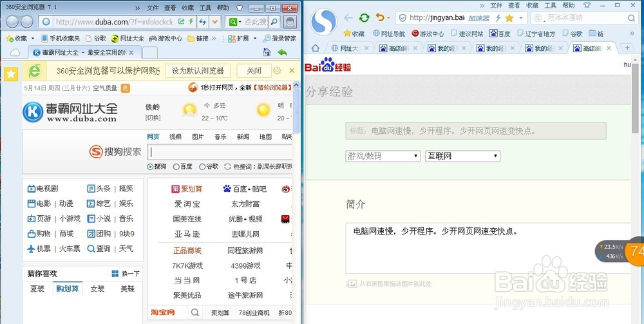
Task: Click the forward button in 360 browser
Action: pyautogui.click(x=26, y=21)
